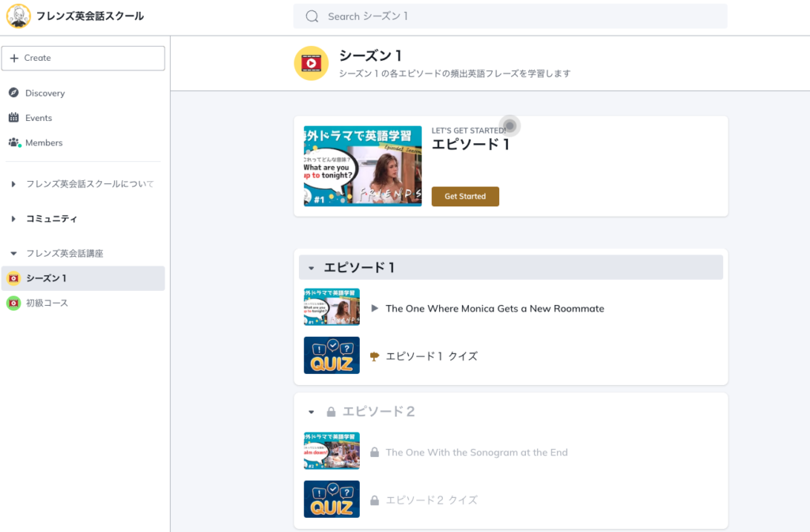Expand フレンズ英会話スクールについて section

coord(13,184)
